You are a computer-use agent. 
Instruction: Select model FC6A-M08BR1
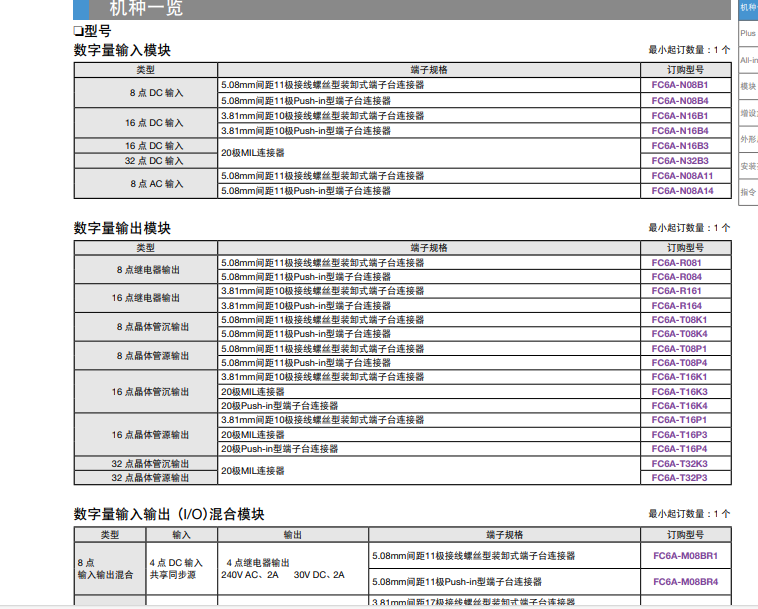tap(685, 555)
